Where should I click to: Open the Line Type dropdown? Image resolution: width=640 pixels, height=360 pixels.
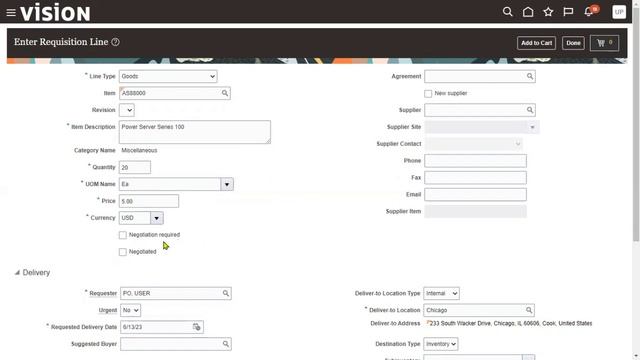click(x=168, y=76)
